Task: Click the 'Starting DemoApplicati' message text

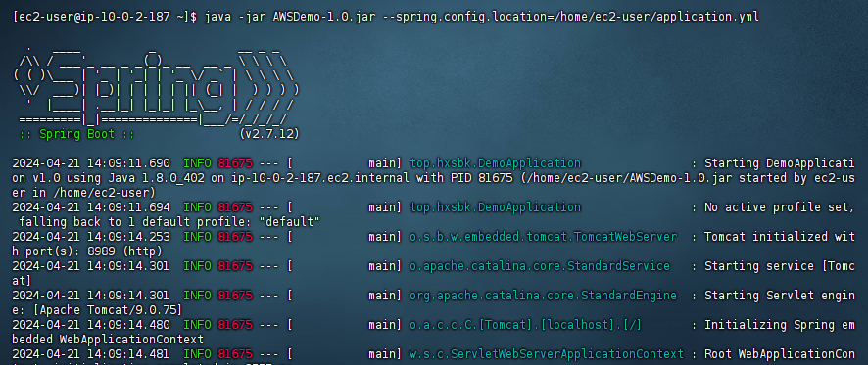Action: pos(780,163)
